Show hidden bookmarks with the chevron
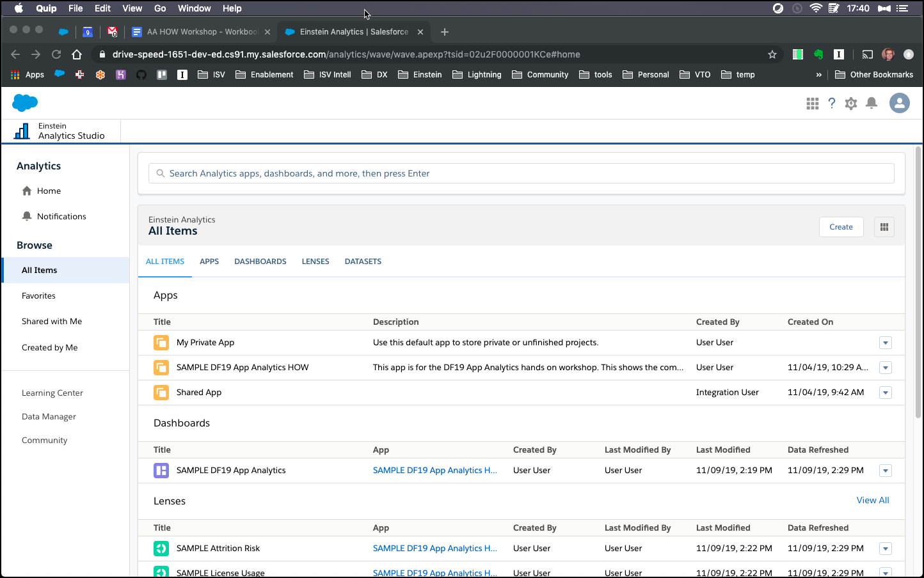Screen dimensions: 924x578 [x=818, y=75]
